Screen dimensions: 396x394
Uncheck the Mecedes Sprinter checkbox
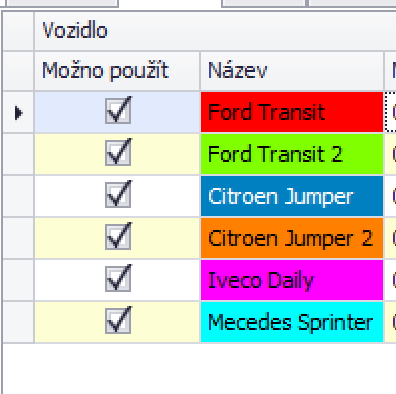pyautogui.click(x=118, y=321)
